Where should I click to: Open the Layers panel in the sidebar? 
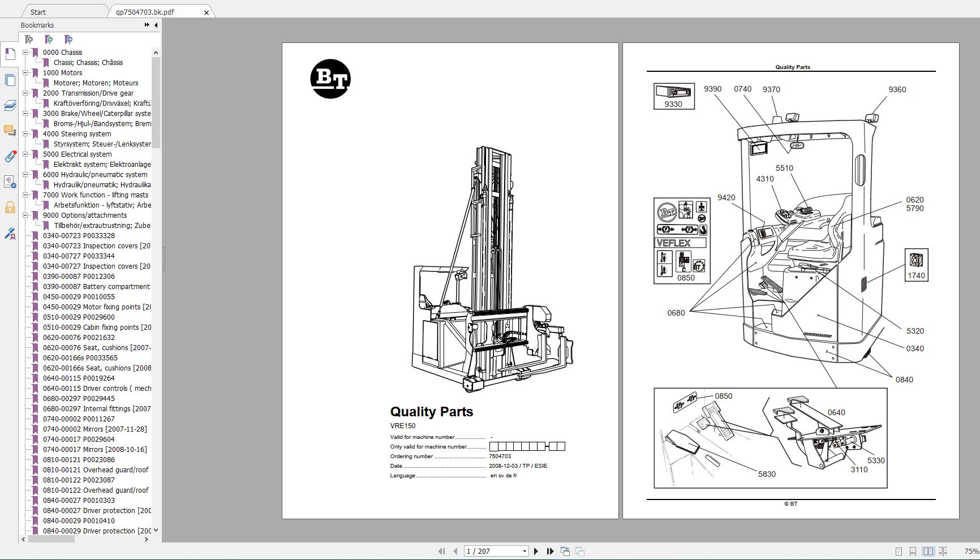pos(10,105)
